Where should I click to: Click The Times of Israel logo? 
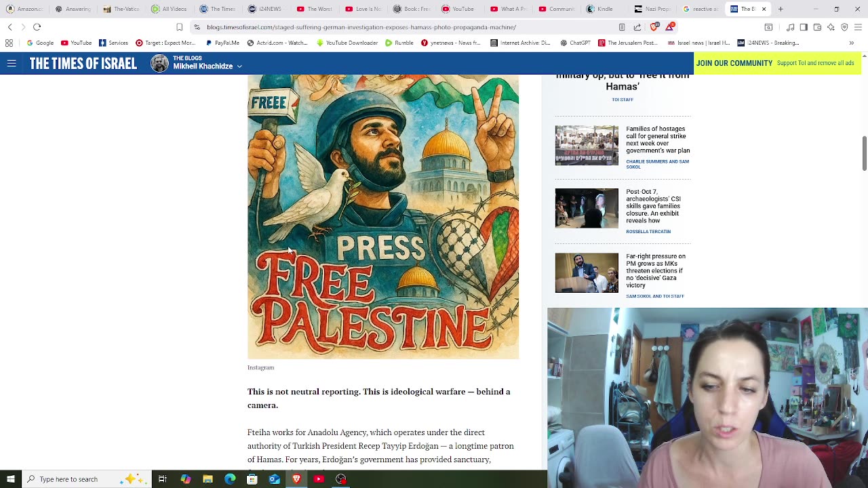(x=83, y=64)
